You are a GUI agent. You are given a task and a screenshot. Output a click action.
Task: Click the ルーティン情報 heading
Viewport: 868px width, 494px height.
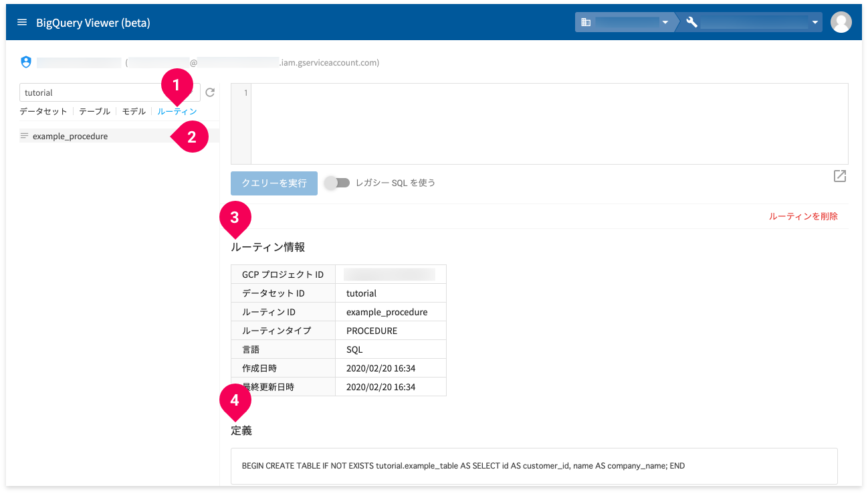268,247
